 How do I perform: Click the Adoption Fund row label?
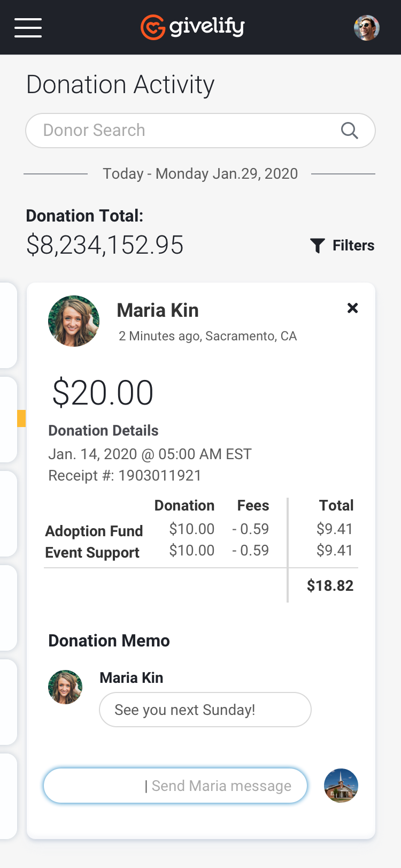pyautogui.click(x=94, y=531)
